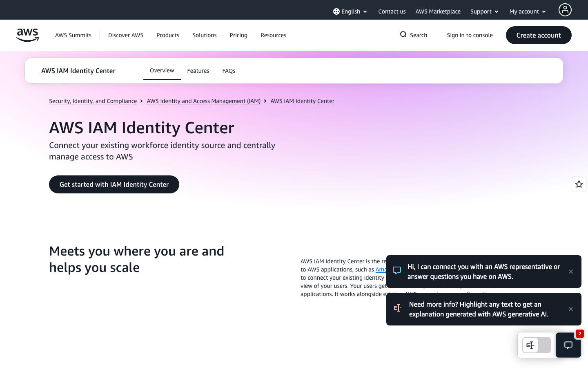The height and width of the screenshot is (368, 588).
Task: Click the partially hidden Amazon link in paragraph
Action: [x=381, y=269]
